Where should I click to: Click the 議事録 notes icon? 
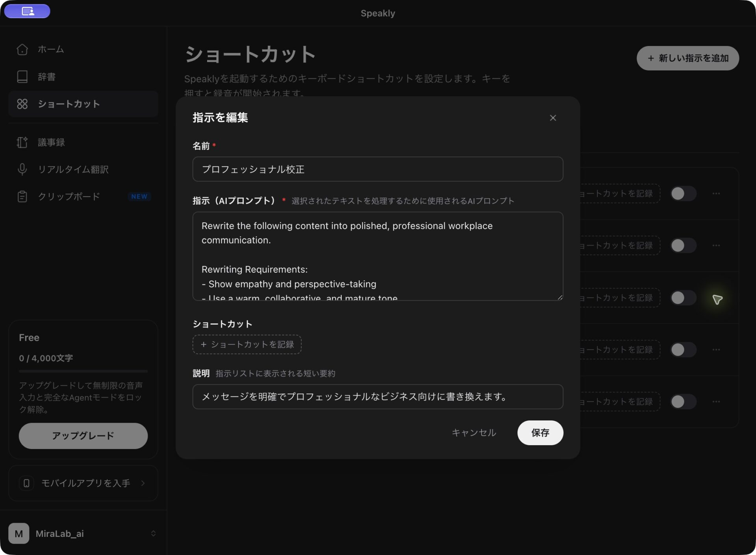pos(22,142)
